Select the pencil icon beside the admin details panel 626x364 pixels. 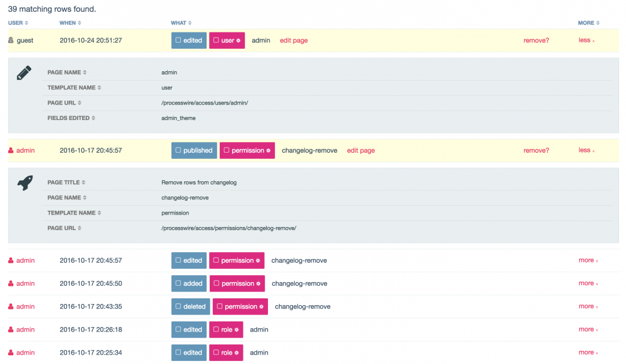click(x=23, y=73)
